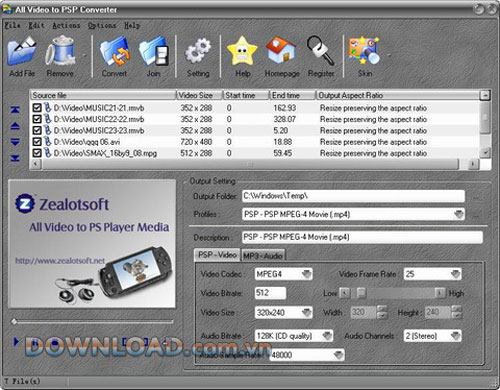This screenshot has width=500, height=390.
Task: Click the Add File toolbar icon
Action: (x=22, y=52)
